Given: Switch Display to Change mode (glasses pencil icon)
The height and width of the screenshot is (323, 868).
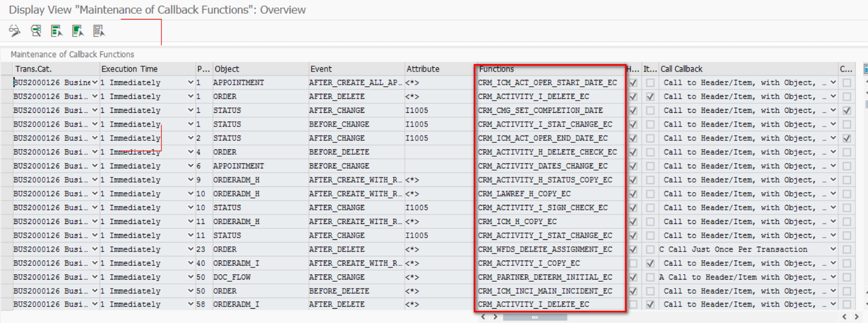Looking at the screenshot, I should tap(15, 31).
